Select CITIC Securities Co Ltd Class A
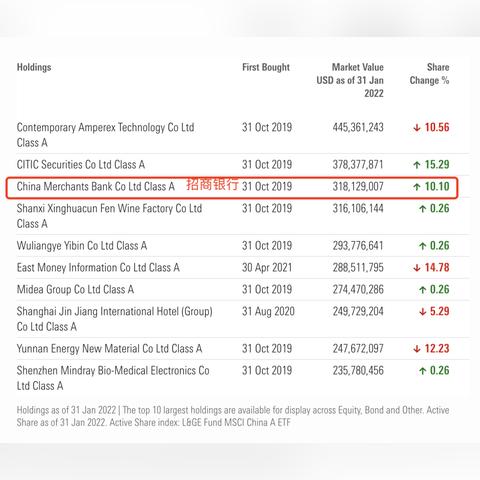This screenshot has height=480, width=480. click(x=81, y=165)
